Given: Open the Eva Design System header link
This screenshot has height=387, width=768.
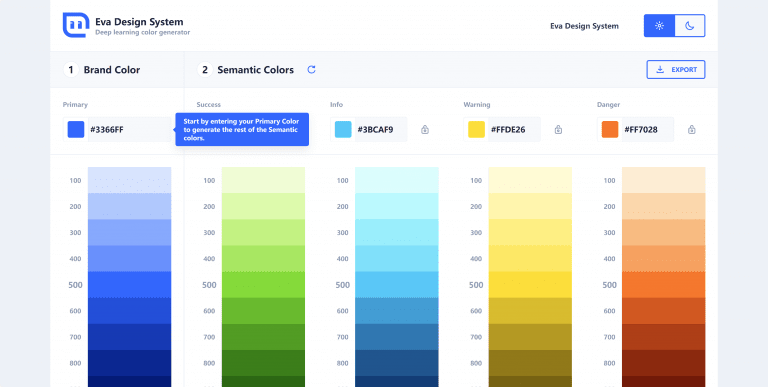Looking at the screenshot, I should pyautogui.click(x=584, y=26).
